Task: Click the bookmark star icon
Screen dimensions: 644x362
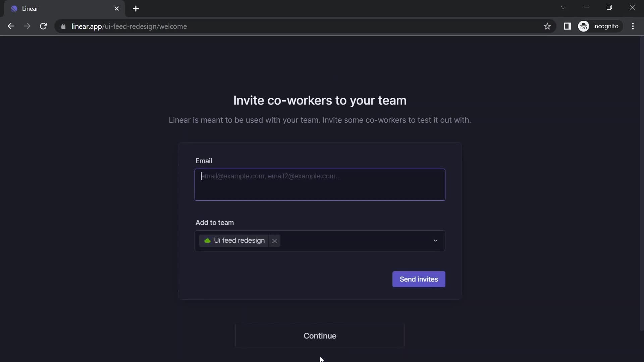Action: point(547,26)
